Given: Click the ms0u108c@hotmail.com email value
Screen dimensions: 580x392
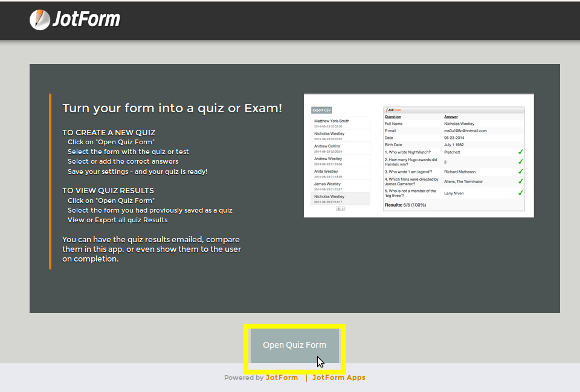Looking at the screenshot, I should [465, 130].
